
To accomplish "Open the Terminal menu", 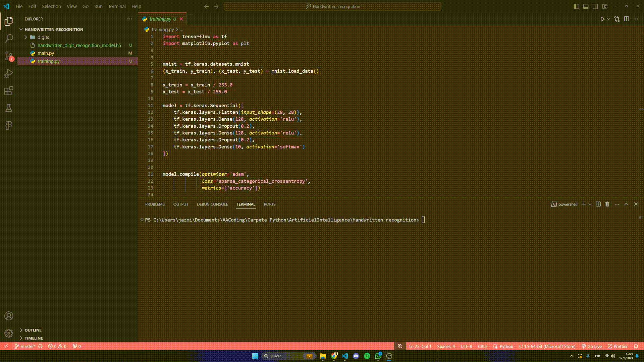I will 117,6.
